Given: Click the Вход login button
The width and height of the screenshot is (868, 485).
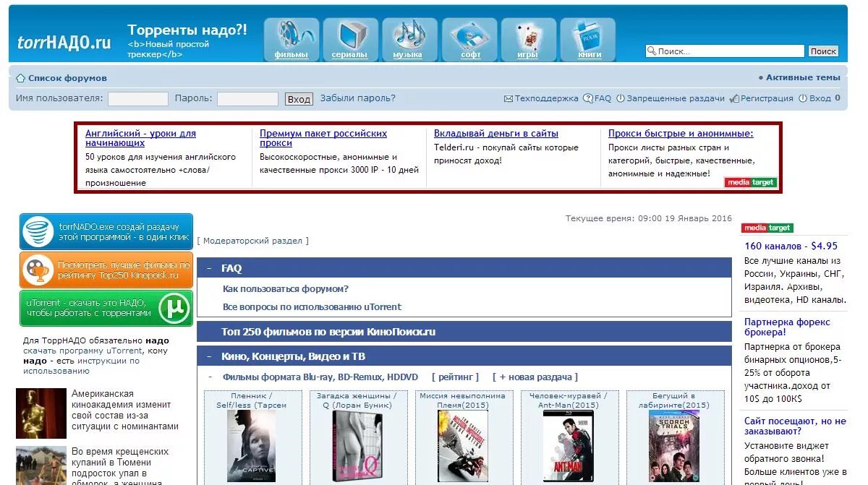Looking at the screenshot, I should 299,99.
